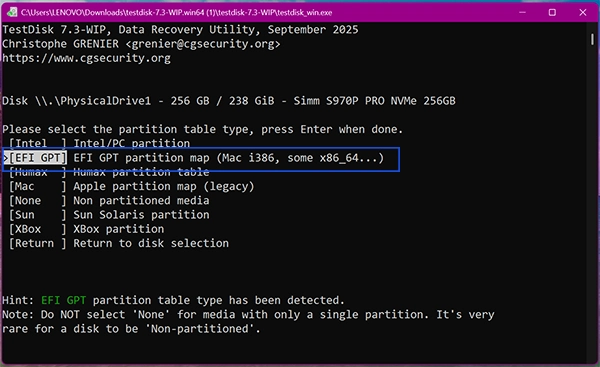This screenshot has height=367, width=600.
Task: Click the TestDisk app icon in title bar
Action: 12,12
